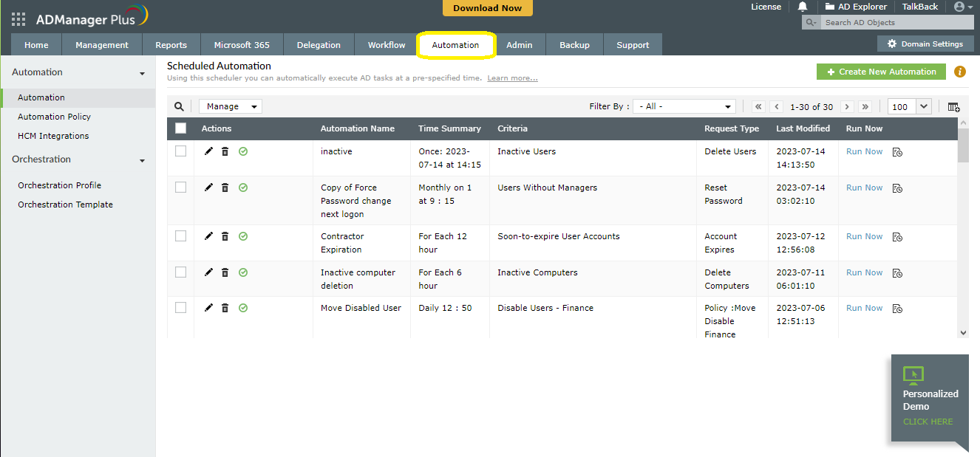Click Create New Automation button

881,72
